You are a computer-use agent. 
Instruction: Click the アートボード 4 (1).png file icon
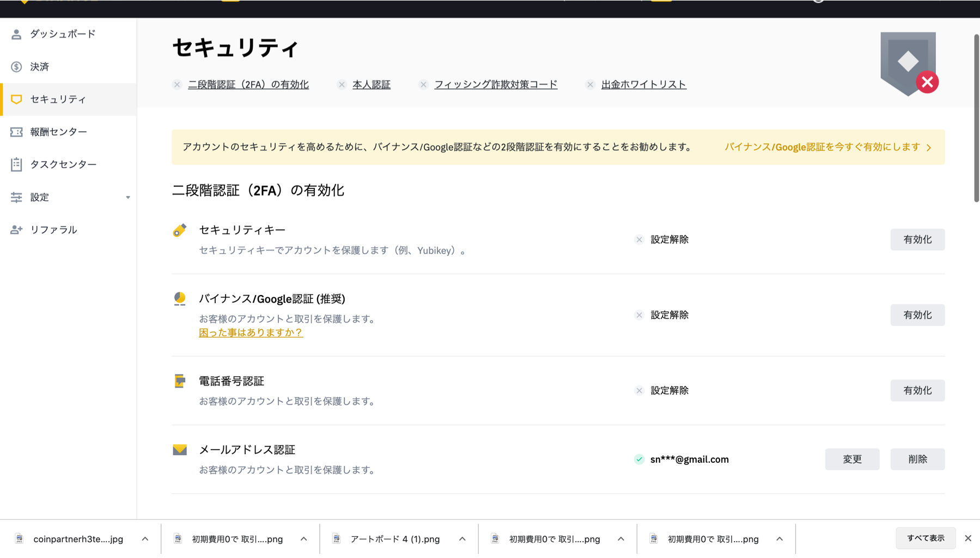[x=336, y=539]
